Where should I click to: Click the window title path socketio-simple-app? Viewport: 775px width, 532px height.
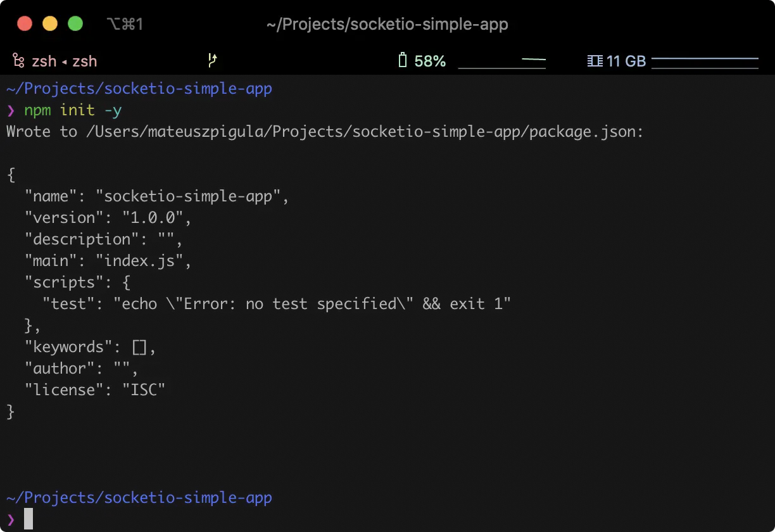coord(387,24)
